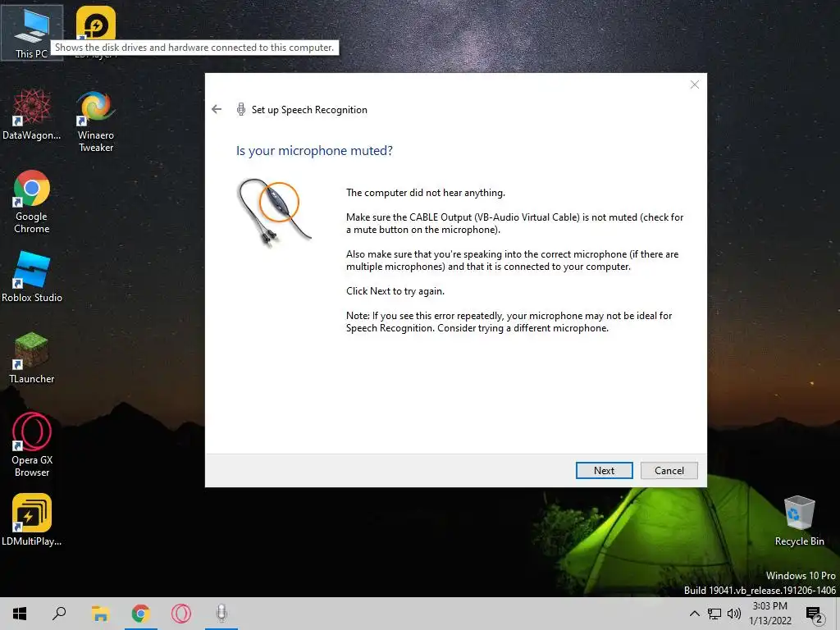Click Speech Recognition microphone taskbar icon
Image resolution: width=840 pixels, height=630 pixels.
click(x=221, y=614)
